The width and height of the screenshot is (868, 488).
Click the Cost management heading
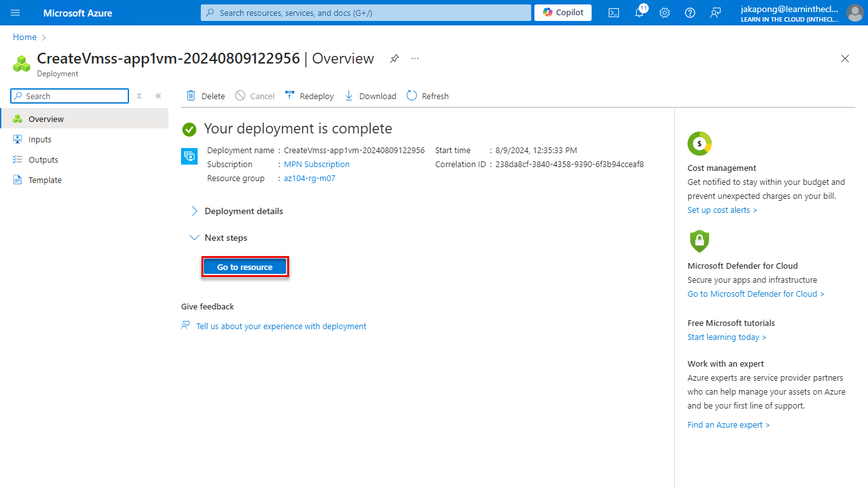tap(722, 168)
